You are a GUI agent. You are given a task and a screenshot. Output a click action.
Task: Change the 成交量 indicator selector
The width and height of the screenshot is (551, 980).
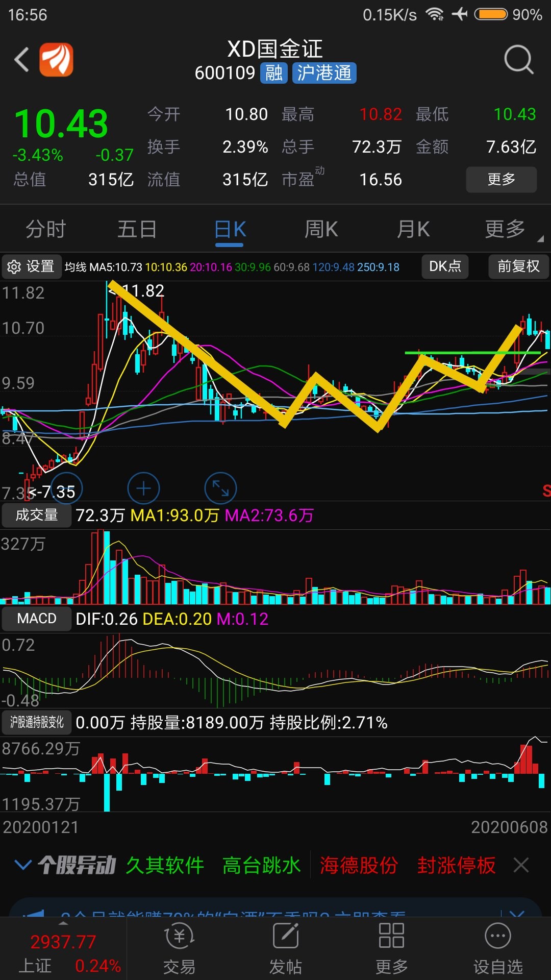36,515
